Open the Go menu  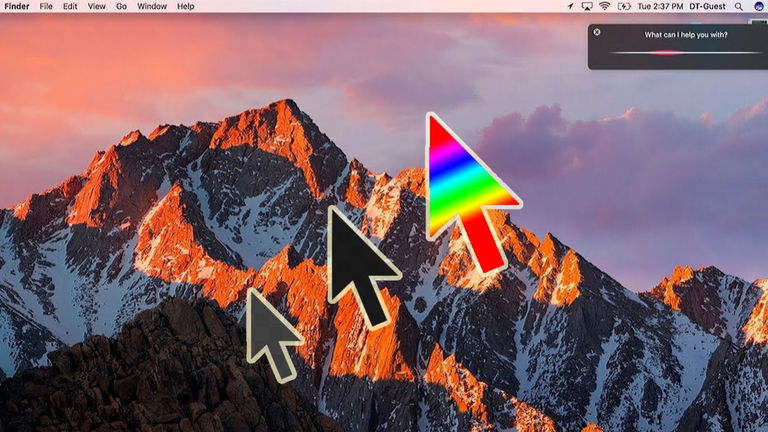[121, 6]
